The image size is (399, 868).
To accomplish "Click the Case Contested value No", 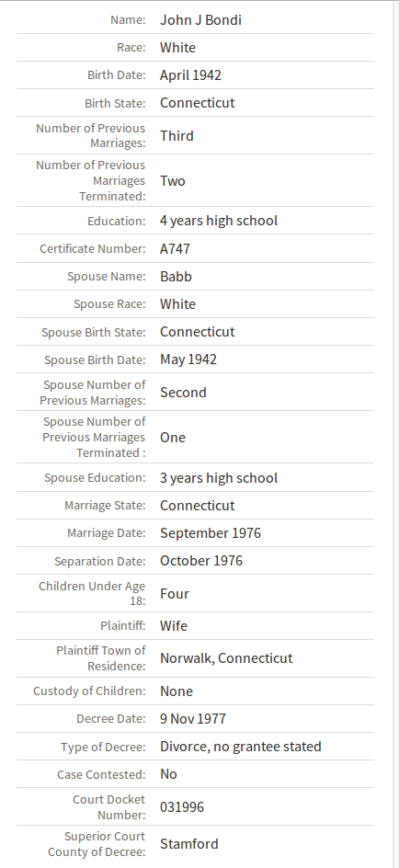I will point(169,774).
